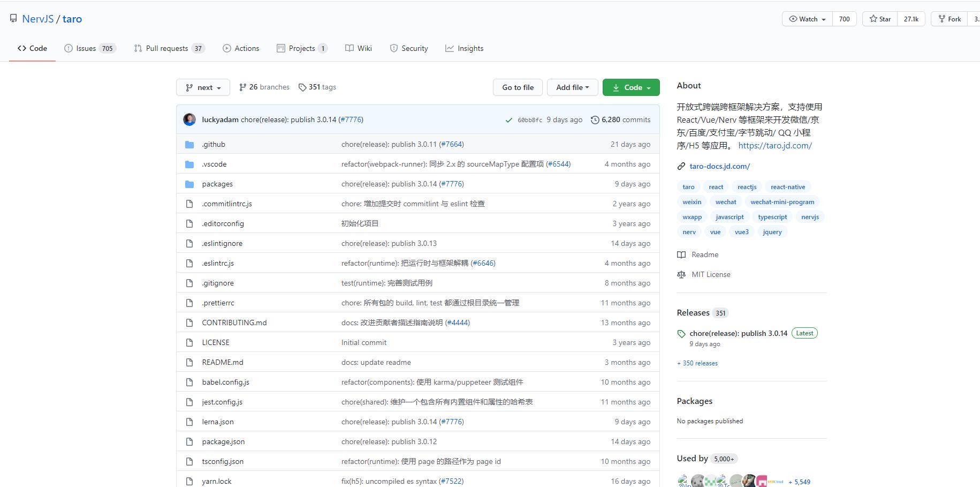Click the wechat-mini-program topic tag

(x=783, y=202)
